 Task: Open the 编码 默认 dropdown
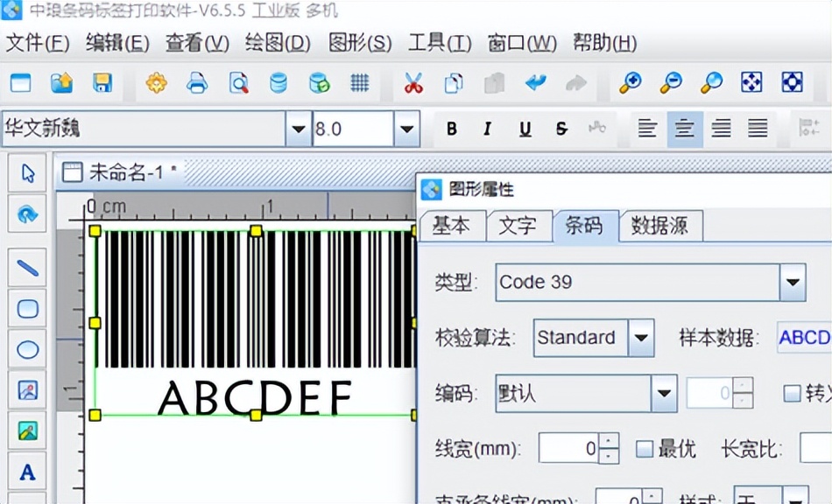tap(664, 393)
